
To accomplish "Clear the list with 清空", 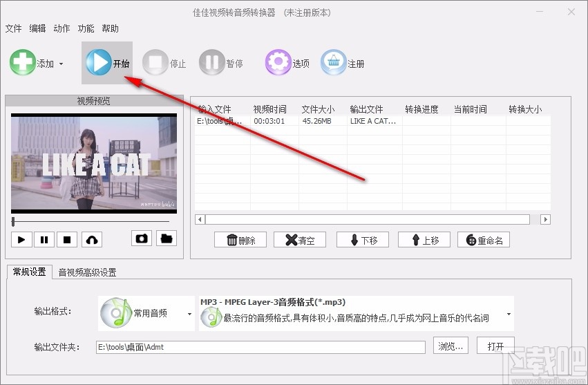I will tap(300, 240).
